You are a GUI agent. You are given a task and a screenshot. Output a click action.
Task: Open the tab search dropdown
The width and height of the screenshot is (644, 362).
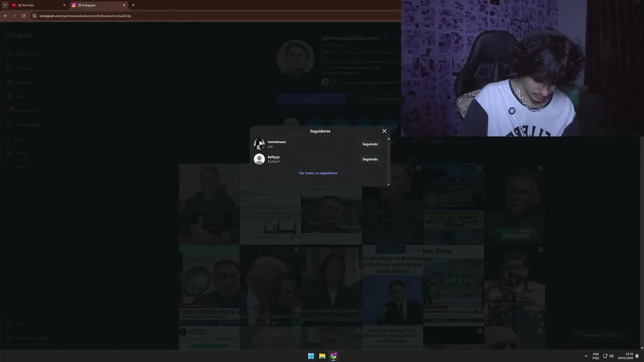click(x=5, y=5)
